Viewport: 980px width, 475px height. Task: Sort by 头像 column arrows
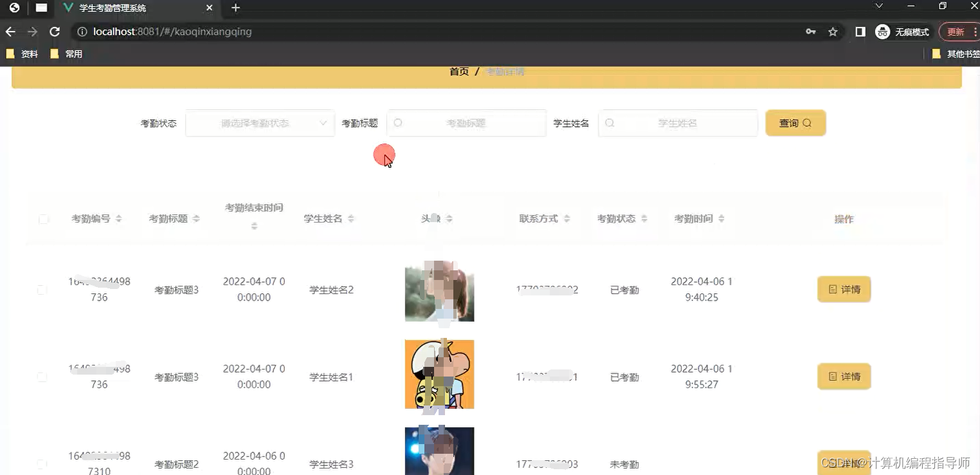tap(449, 219)
